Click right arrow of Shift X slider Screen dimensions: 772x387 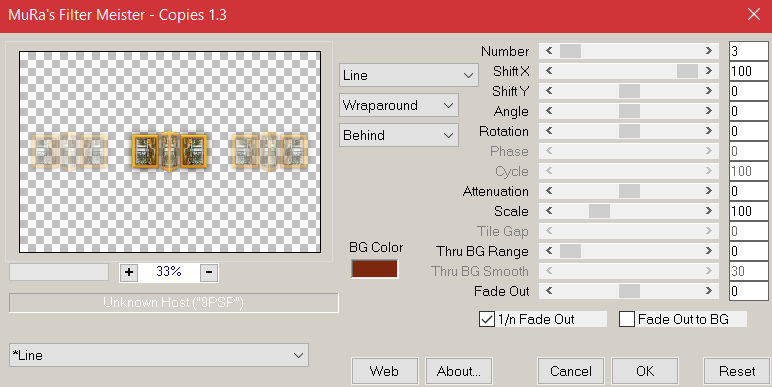coord(708,71)
